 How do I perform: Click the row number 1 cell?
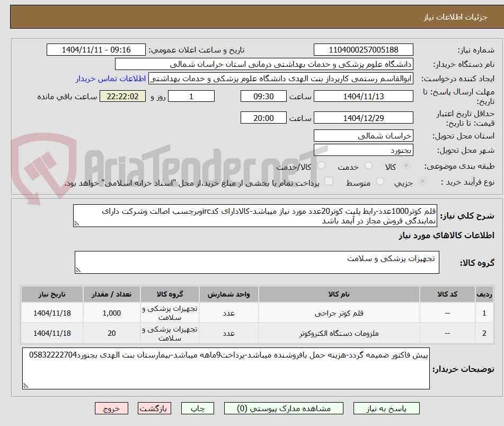pyautogui.click(x=484, y=313)
